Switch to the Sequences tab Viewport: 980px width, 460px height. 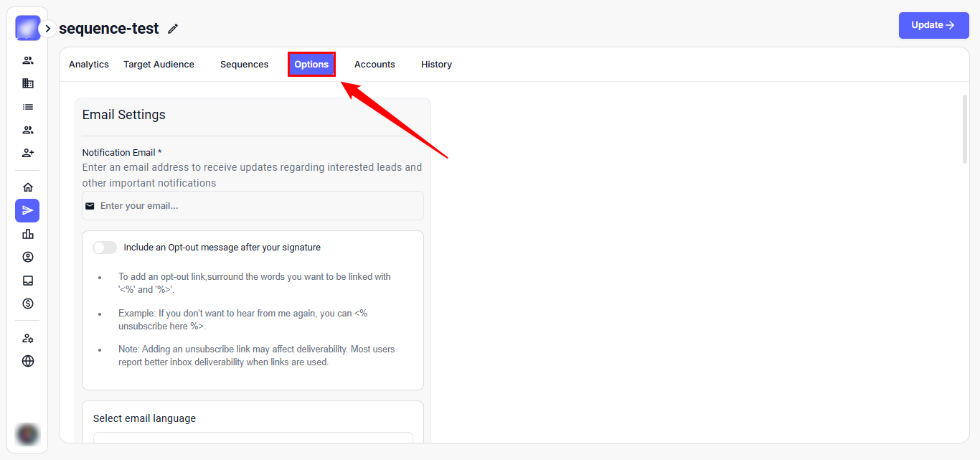pyautogui.click(x=244, y=65)
